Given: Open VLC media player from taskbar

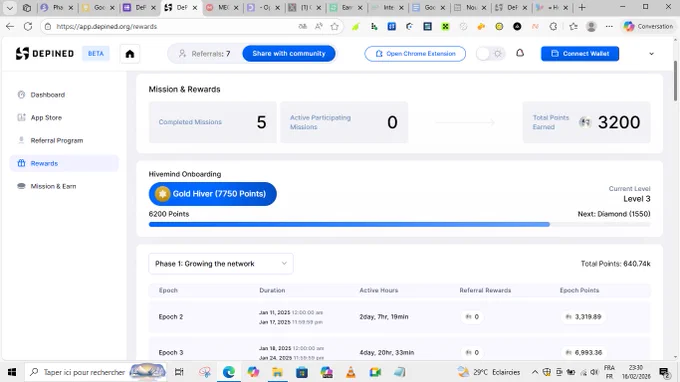Looking at the screenshot, I should [350, 372].
